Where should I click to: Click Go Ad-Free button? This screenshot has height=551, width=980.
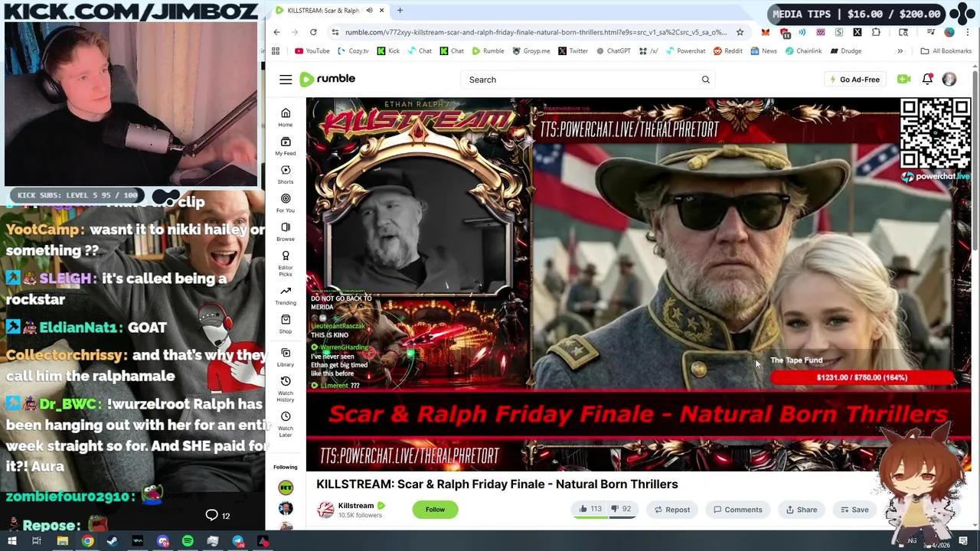854,80
